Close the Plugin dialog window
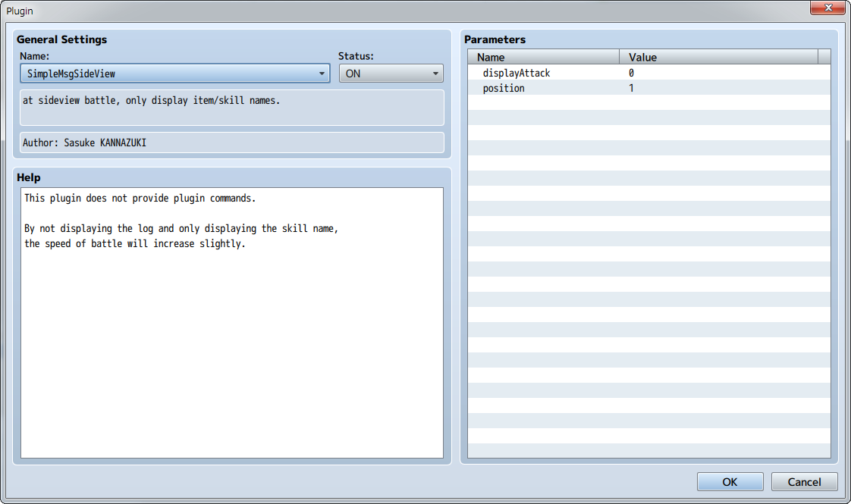851x504 pixels. coord(827,8)
